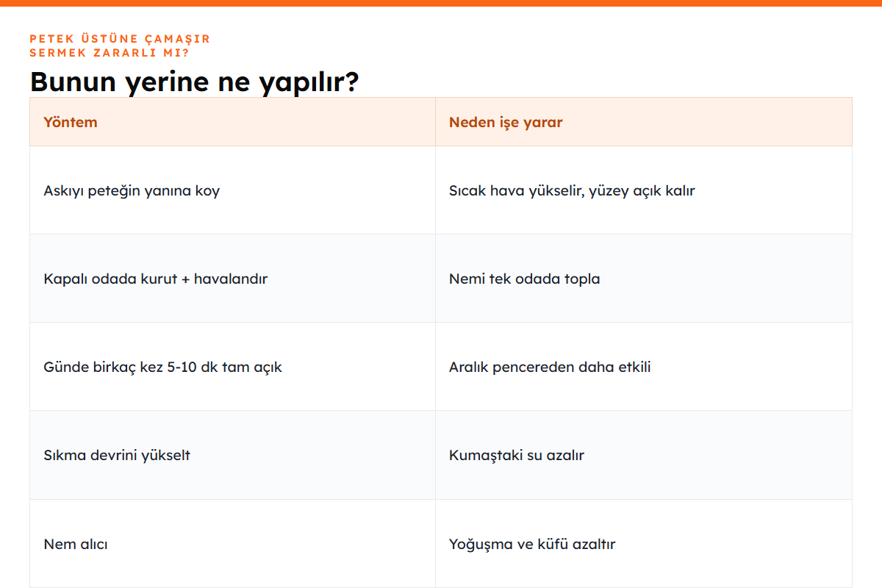Click the 'Neden işe yarar' column header
The width and height of the screenshot is (882, 588).
click(x=644, y=122)
